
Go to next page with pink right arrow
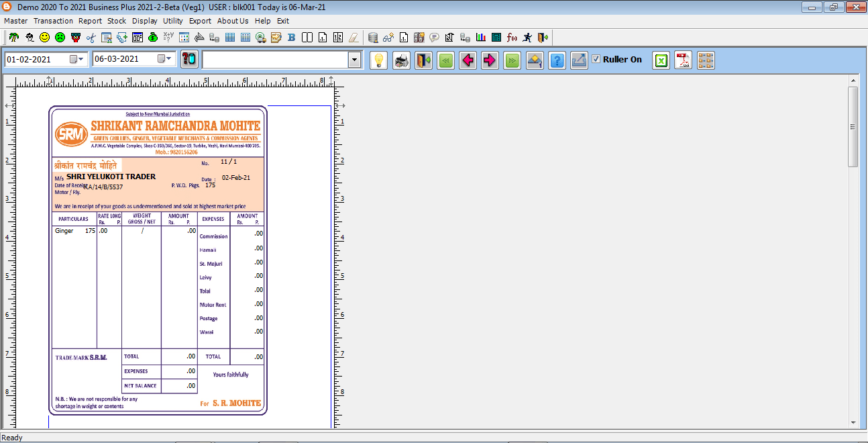[x=490, y=60]
